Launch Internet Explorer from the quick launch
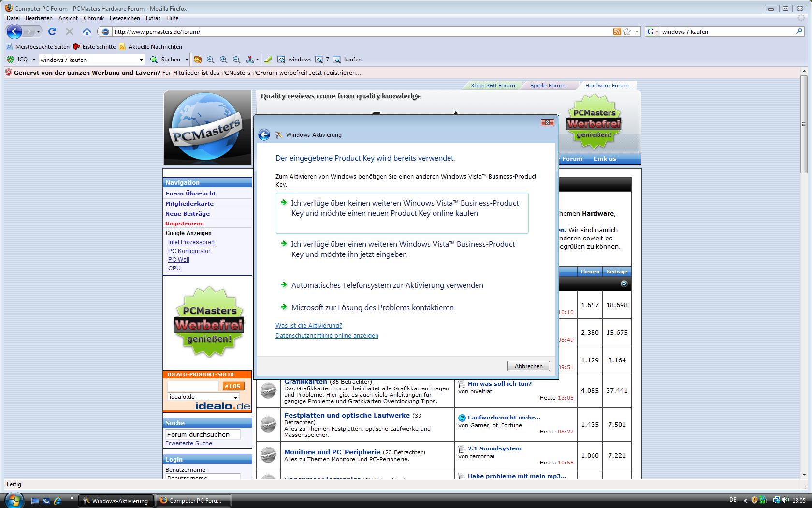Image resolution: width=812 pixels, height=508 pixels. click(58, 501)
